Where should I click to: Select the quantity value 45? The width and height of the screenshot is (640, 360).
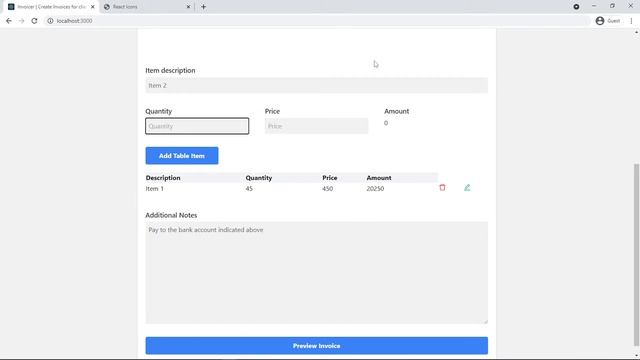click(x=249, y=189)
